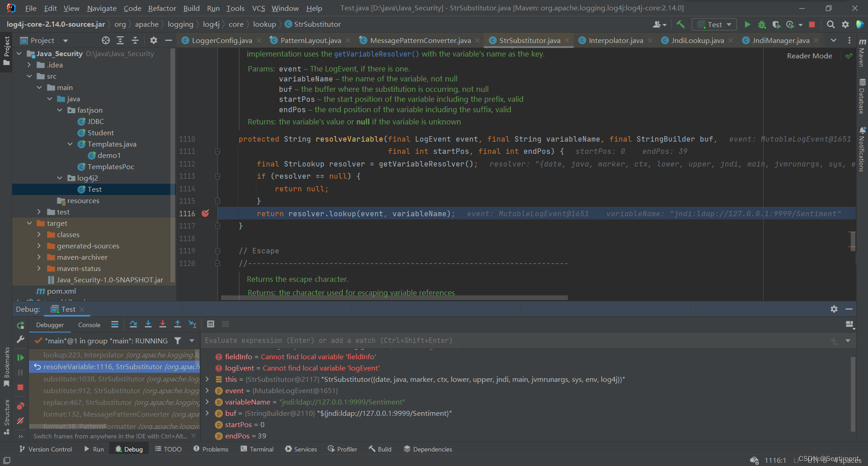Open the Services tool window
Viewport: 868px width, 466px height.
[301, 449]
